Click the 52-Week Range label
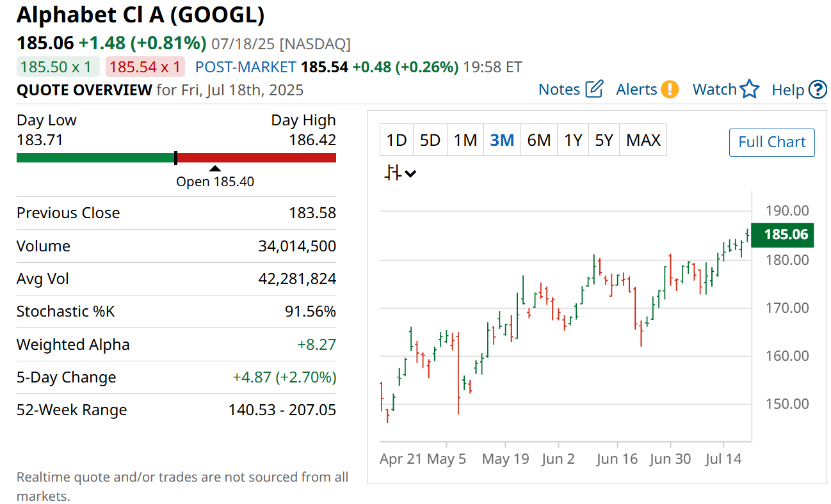 tap(72, 410)
